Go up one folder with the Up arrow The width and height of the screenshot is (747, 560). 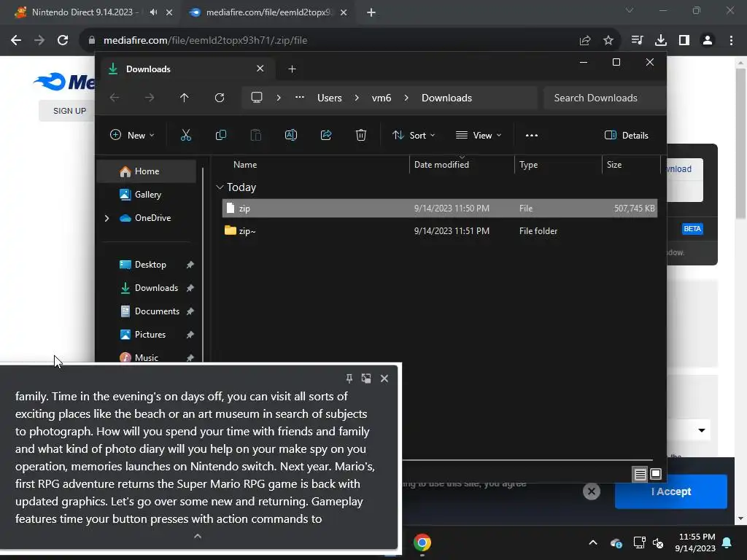click(185, 98)
